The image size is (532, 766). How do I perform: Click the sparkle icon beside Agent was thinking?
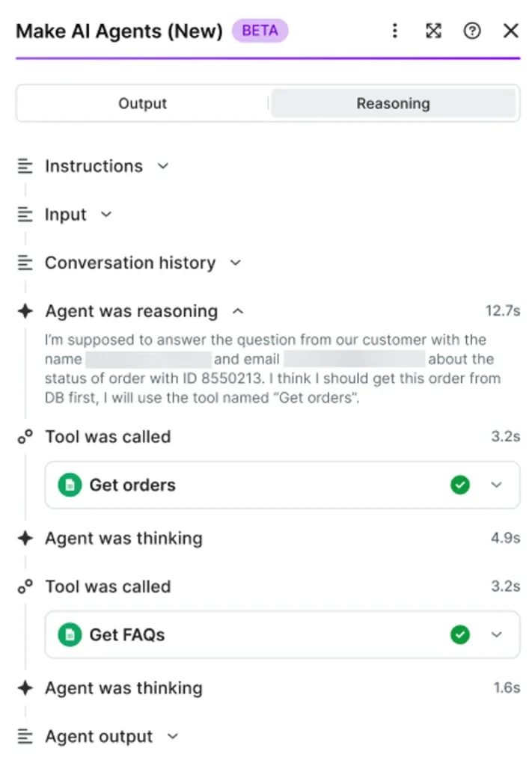pyautogui.click(x=25, y=538)
